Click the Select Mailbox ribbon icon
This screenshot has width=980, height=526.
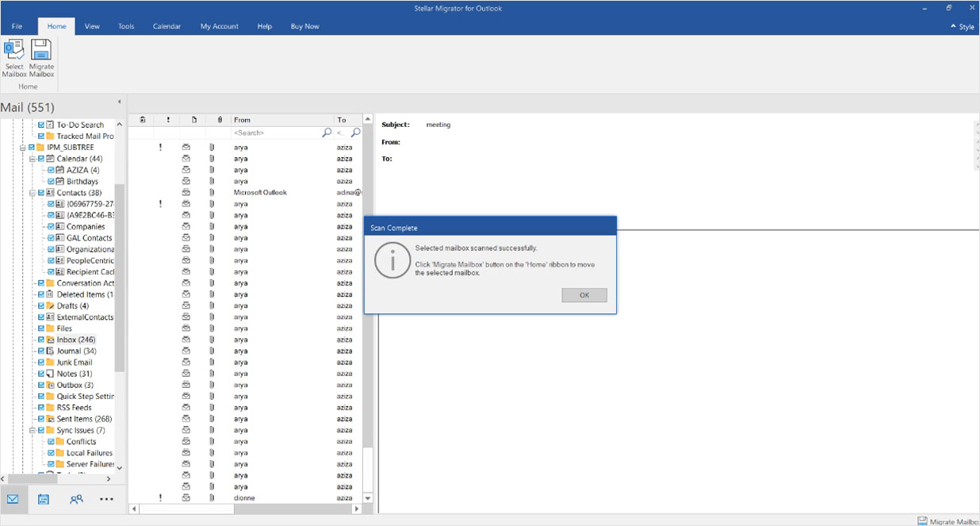[13, 51]
